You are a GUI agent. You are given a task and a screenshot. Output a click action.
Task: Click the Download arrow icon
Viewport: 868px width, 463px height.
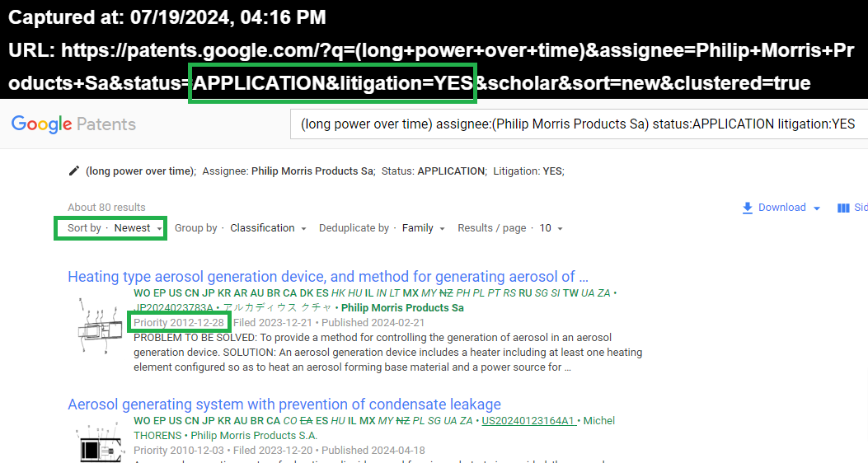pyautogui.click(x=748, y=208)
